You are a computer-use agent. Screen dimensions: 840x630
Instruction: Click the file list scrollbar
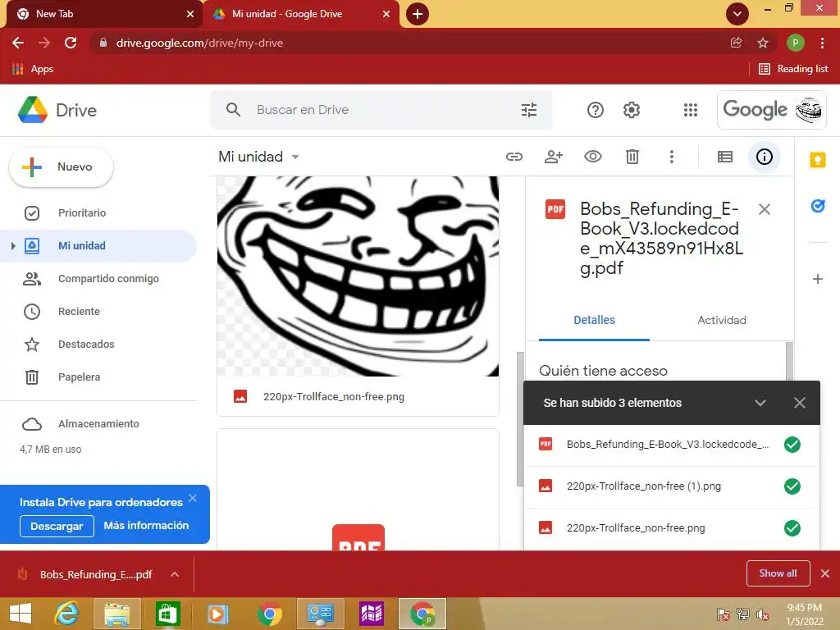[519, 419]
